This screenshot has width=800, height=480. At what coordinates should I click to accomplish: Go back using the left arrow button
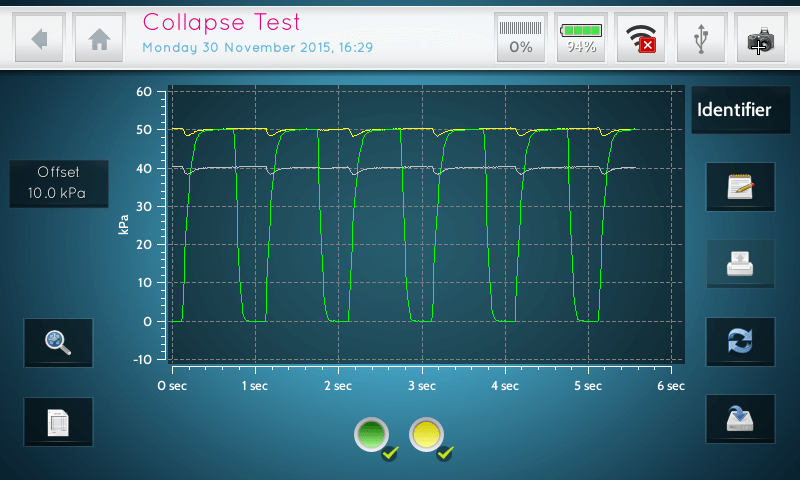(40, 38)
